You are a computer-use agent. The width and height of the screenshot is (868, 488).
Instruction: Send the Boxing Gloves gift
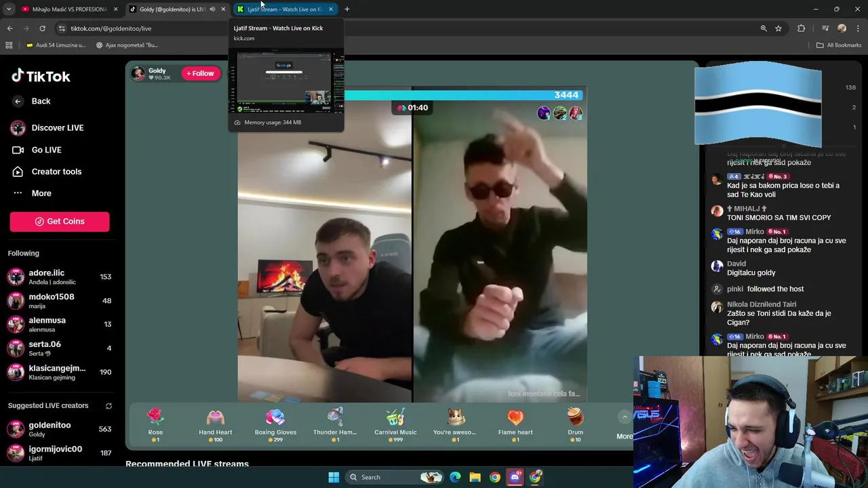[275, 425]
